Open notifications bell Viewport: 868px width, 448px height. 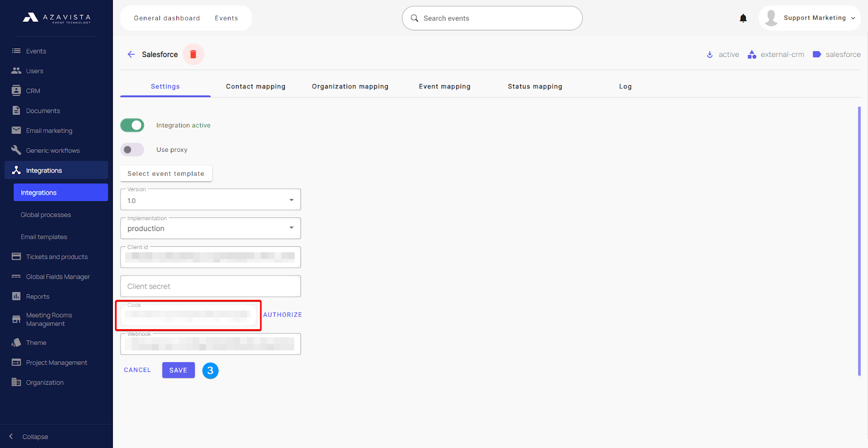743,18
